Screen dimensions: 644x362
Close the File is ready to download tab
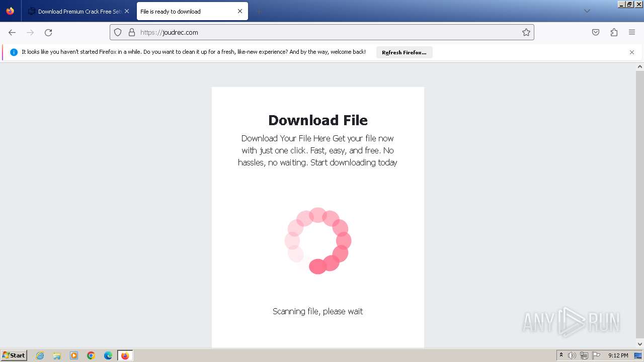click(x=240, y=11)
